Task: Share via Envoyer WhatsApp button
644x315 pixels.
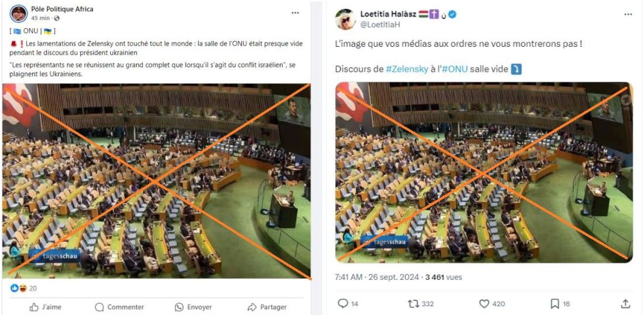Action: pyautogui.click(x=193, y=307)
